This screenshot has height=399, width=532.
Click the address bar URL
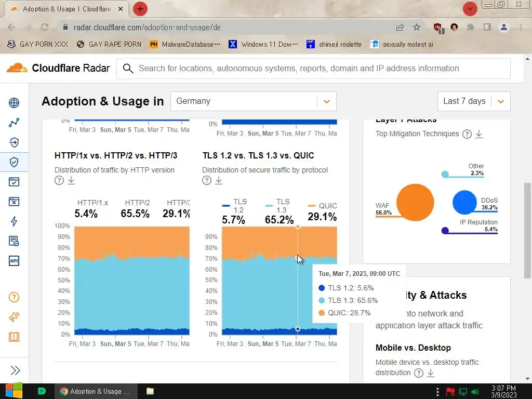pos(147,28)
